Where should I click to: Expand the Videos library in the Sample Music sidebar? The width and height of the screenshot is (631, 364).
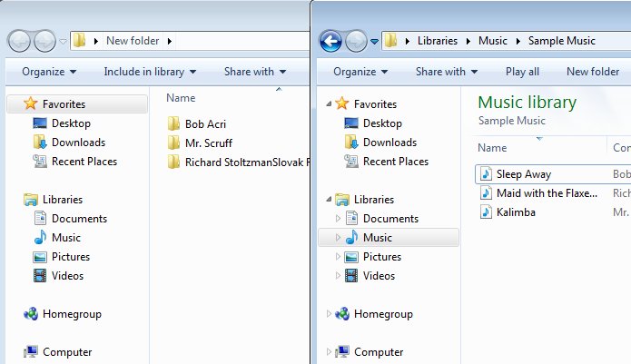pos(338,276)
